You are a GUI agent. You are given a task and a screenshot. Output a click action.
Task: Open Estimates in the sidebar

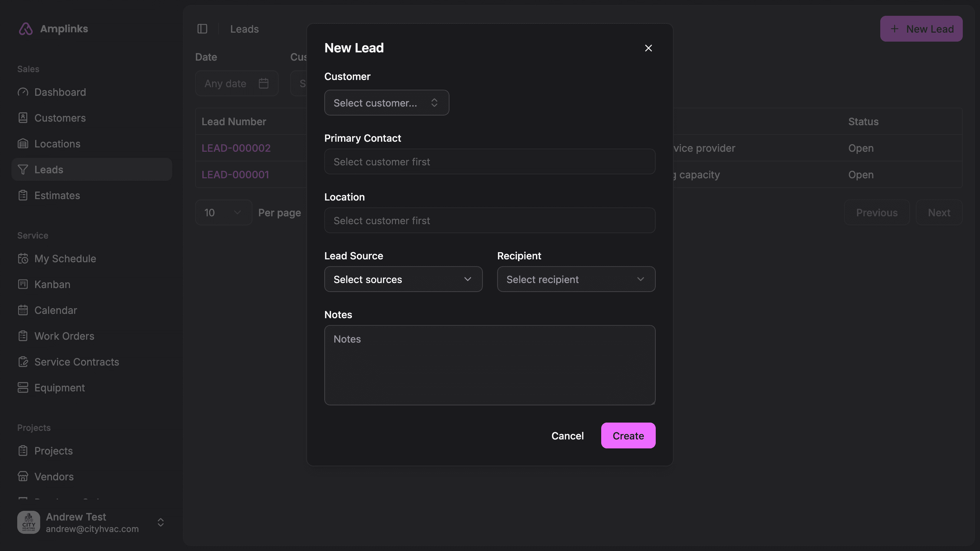pyautogui.click(x=57, y=195)
